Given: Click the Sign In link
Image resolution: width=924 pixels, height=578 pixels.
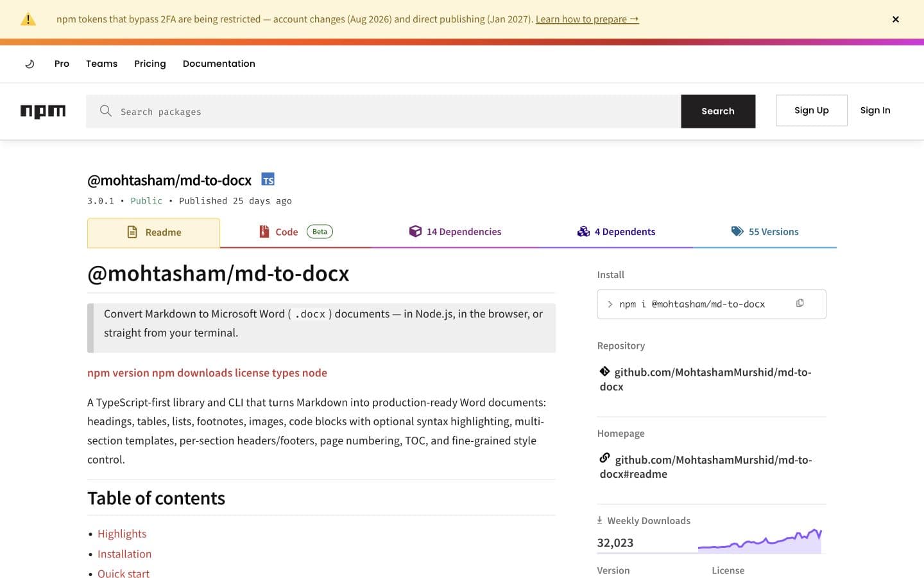Looking at the screenshot, I should 875,110.
